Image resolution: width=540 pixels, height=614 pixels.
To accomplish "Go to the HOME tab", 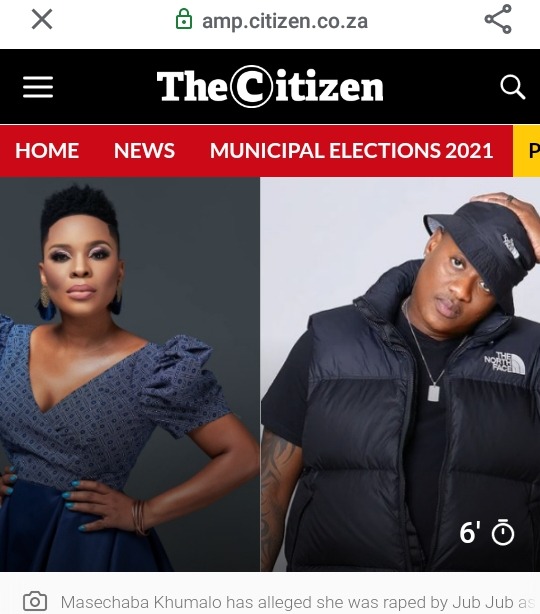I will tap(47, 151).
